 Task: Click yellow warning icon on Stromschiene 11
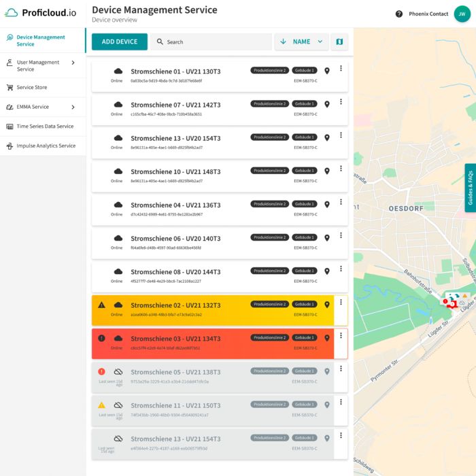[x=102, y=405]
